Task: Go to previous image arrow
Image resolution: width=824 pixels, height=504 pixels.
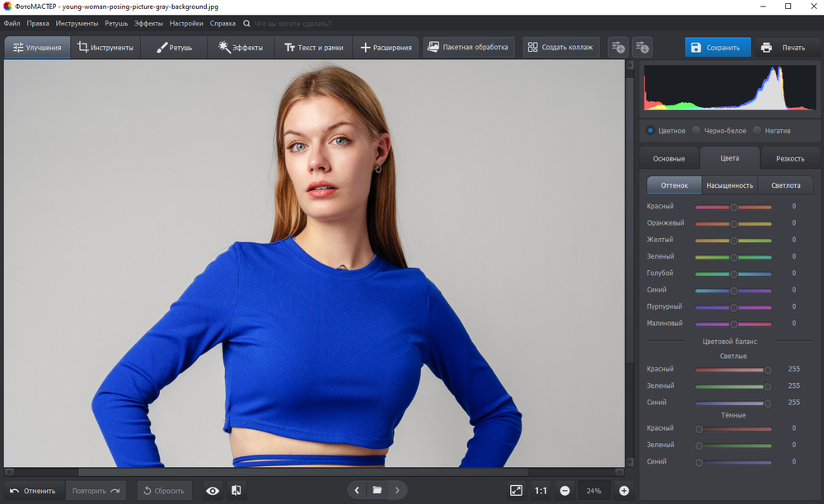Action: tap(357, 490)
